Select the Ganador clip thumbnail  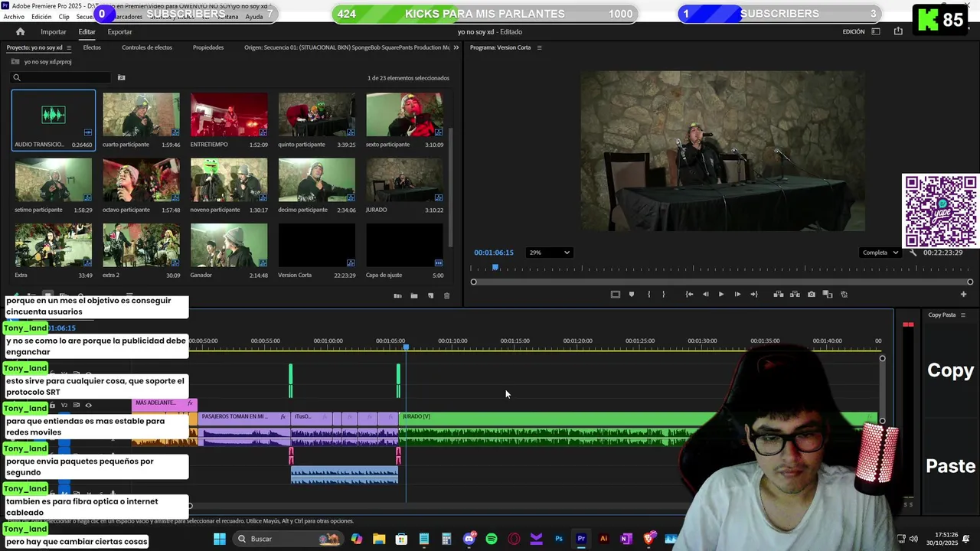pyautogui.click(x=229, y=245)
